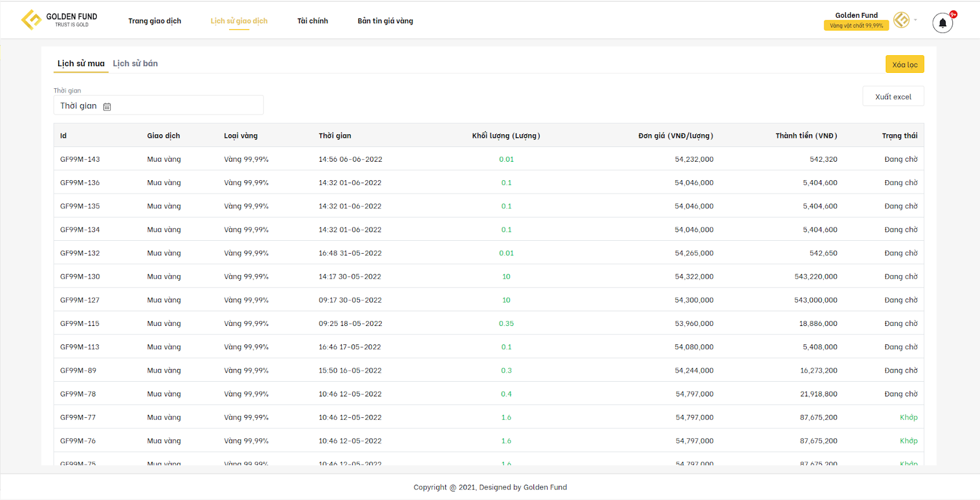The image size is (980, 500).
Task: Click the total amount 543,220,000
Action: tap(816, 277)
